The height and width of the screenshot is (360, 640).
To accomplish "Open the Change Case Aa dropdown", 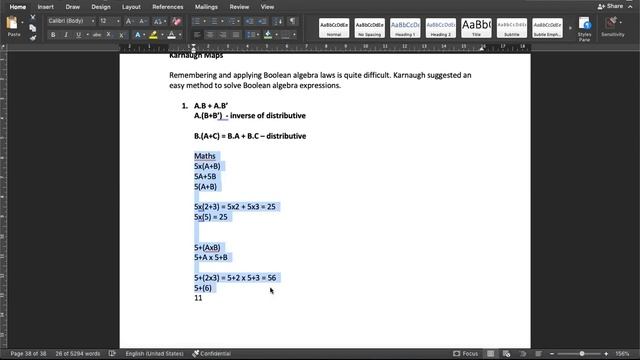I will click(159, 21).
